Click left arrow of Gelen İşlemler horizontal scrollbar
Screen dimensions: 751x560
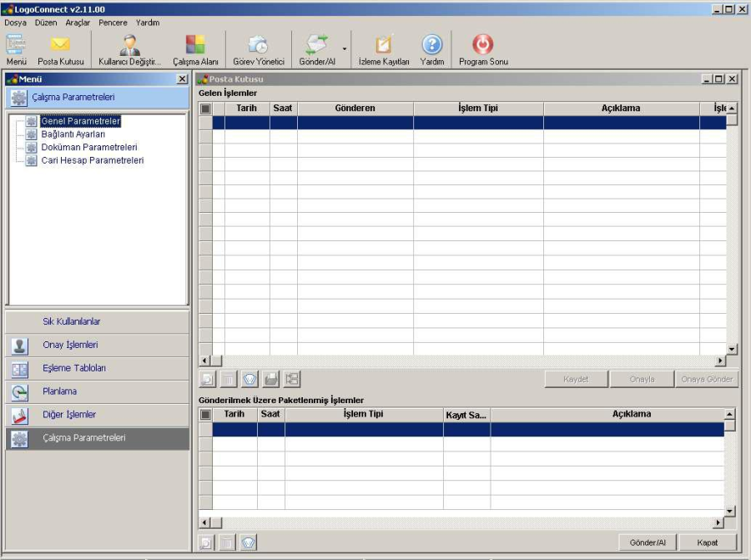[204, 361]
